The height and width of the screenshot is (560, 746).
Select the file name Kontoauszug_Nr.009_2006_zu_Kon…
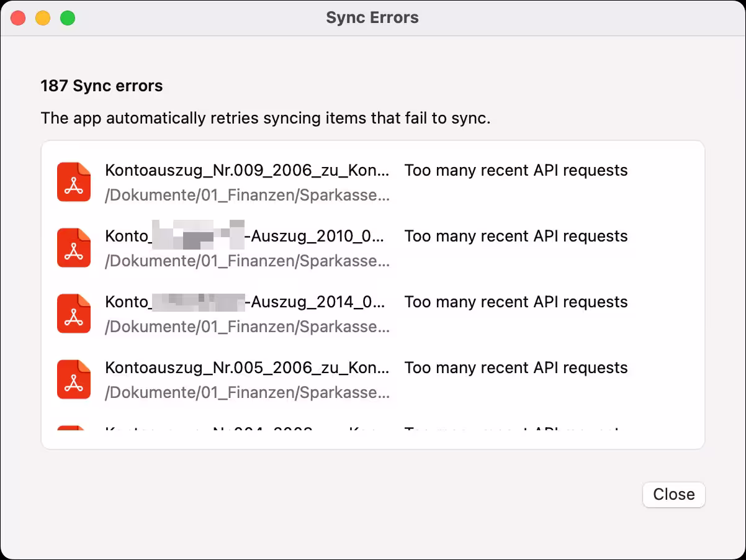click(248, 171)
